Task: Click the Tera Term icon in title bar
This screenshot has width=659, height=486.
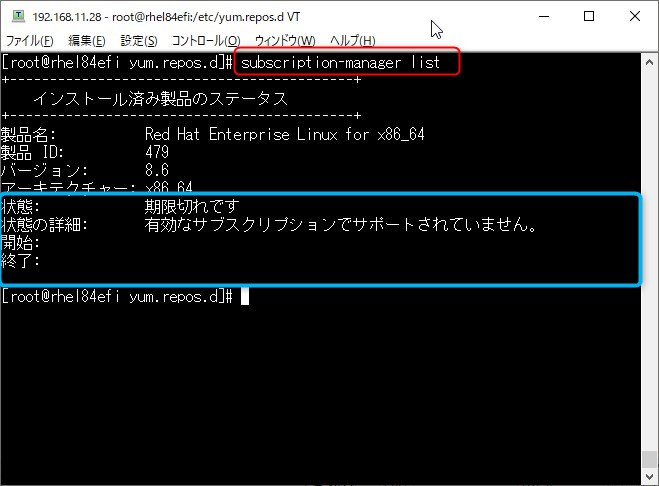Action: (18, 16)
